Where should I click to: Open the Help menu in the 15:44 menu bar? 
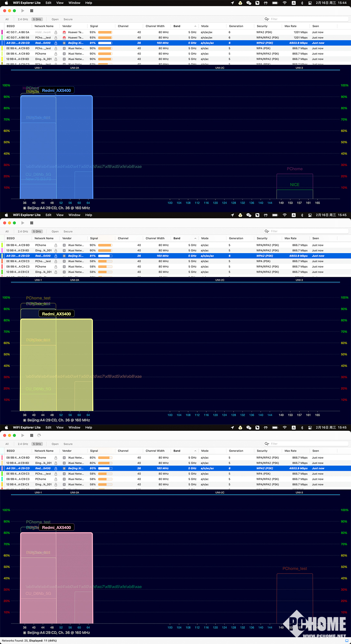pos(89,3)
